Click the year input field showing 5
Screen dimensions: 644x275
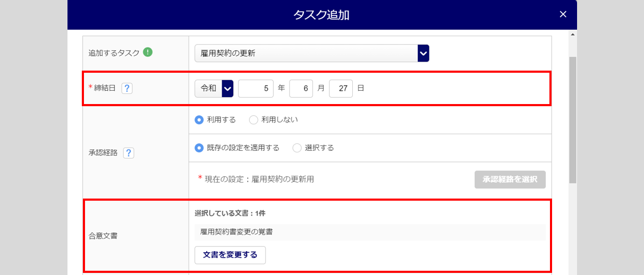(x=256, y=89)
